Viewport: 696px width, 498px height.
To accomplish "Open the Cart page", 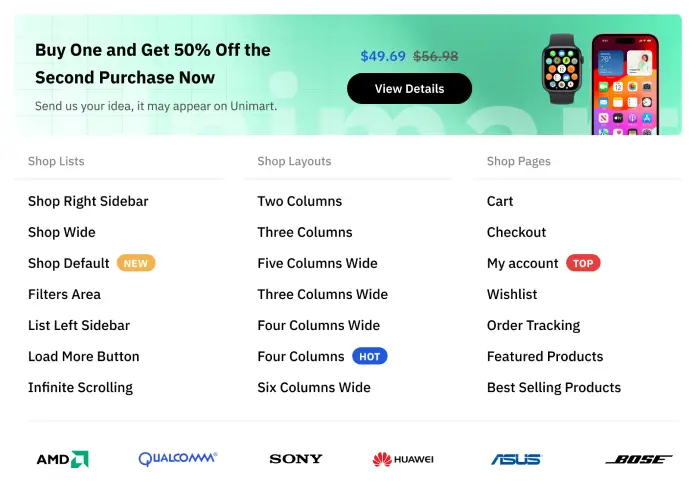I will pyautogui.click(x=500, y=201).
